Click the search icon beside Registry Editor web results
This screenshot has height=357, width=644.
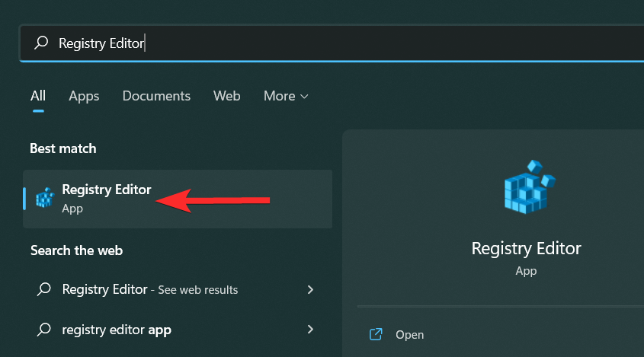[44, 289]
